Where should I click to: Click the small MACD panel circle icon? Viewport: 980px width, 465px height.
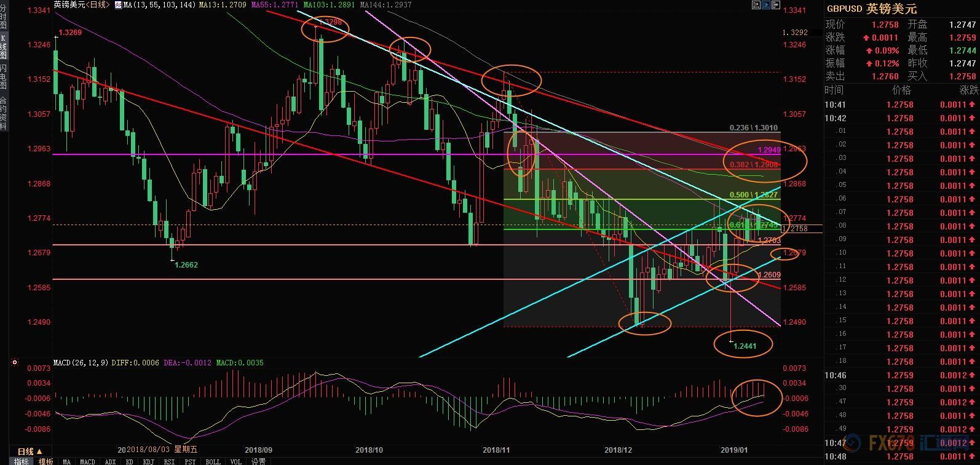click(x=15, y=363)
